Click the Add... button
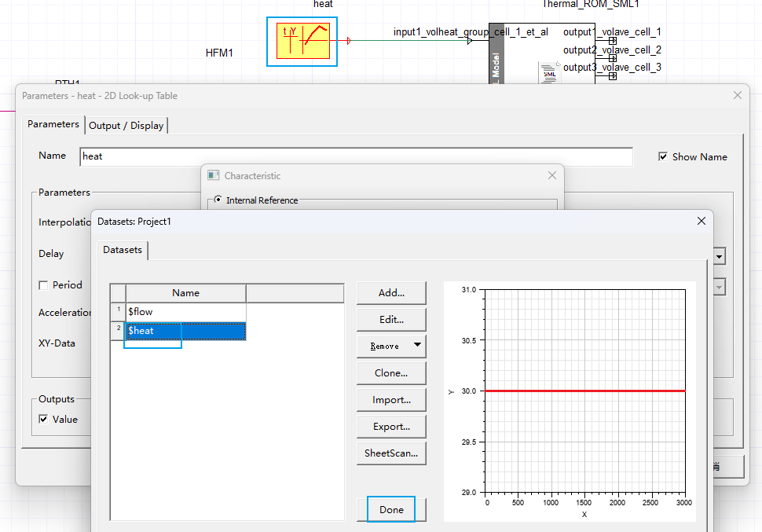Screen dimensions: 762x532 click(391, 293)
